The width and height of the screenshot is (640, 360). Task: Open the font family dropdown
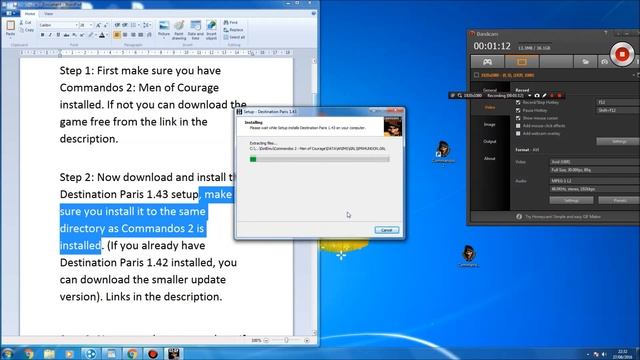76,25
